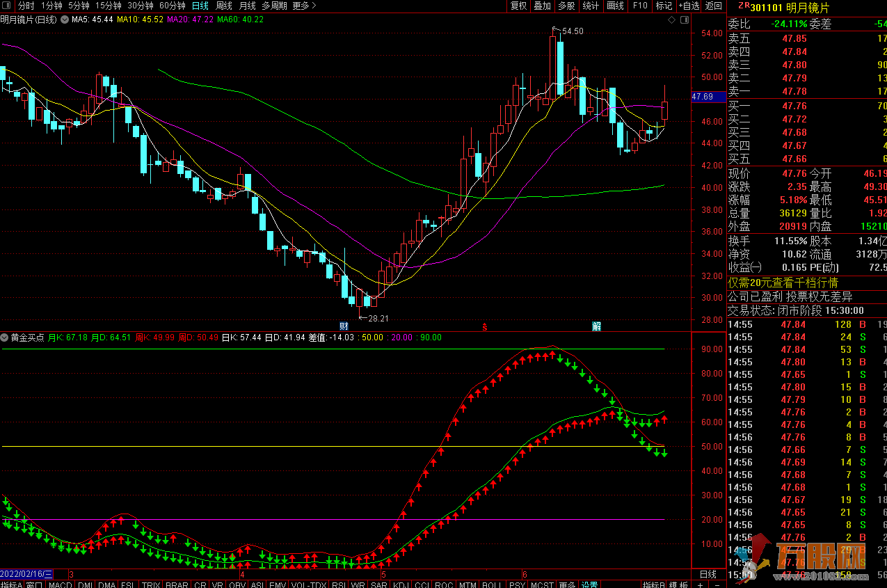Click the 解 marker on the chart
Viewport: 887px width, 588px height.
coord(596,326)
